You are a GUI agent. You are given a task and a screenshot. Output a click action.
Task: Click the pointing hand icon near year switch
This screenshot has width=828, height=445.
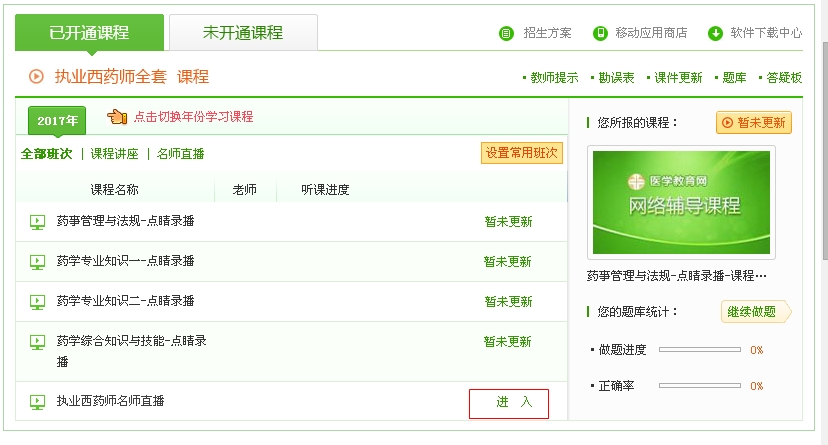[117, 117]
